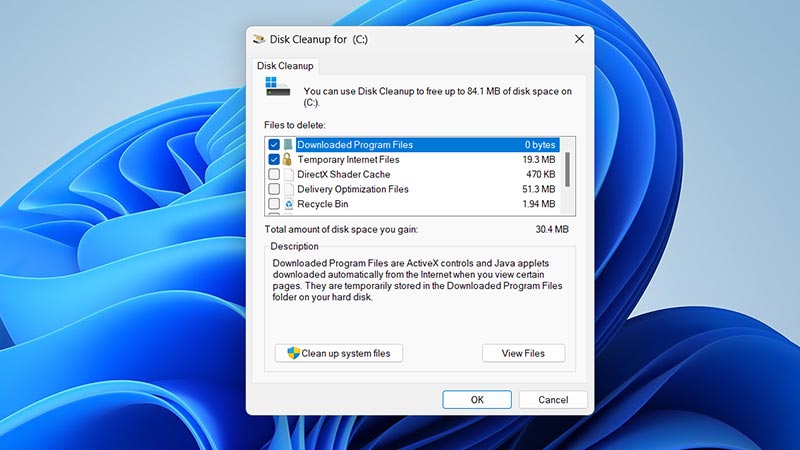The height and width of the screenshot is (450, 800).
Task: Click the 'Files to delete:' label
Action: click(295, 125)
